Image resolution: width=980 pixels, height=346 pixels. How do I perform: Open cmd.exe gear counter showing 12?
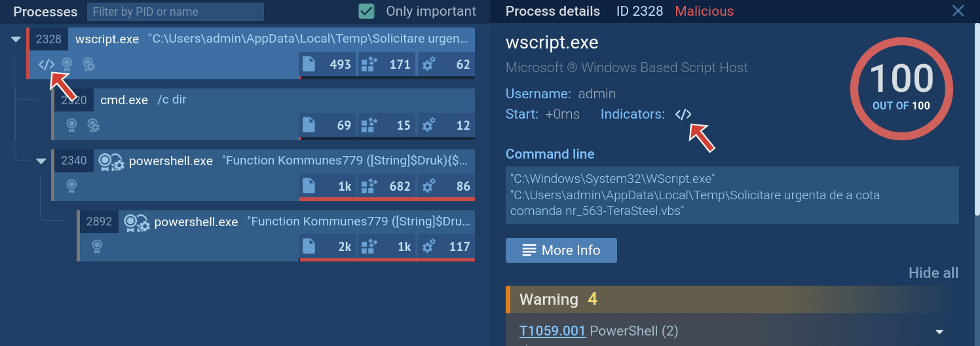pos(445,125)
